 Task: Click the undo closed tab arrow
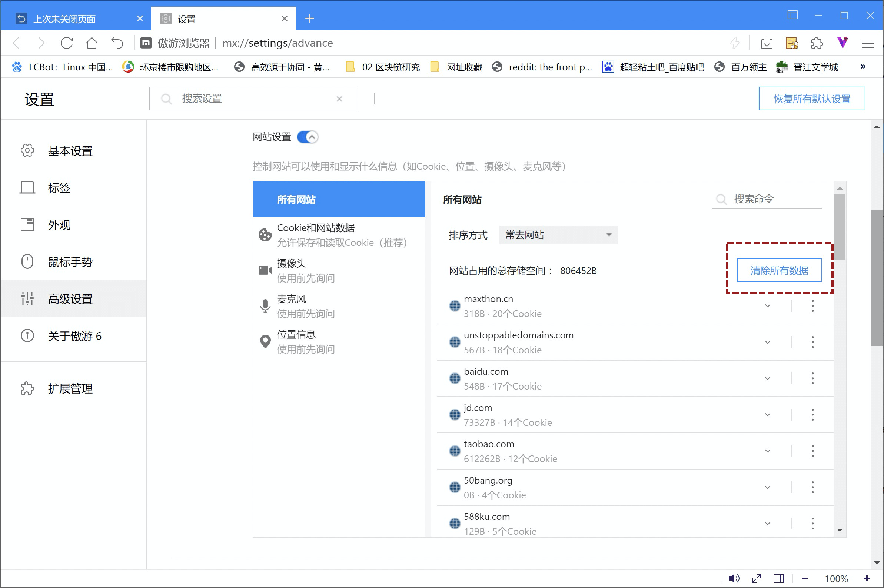(117, 43)
